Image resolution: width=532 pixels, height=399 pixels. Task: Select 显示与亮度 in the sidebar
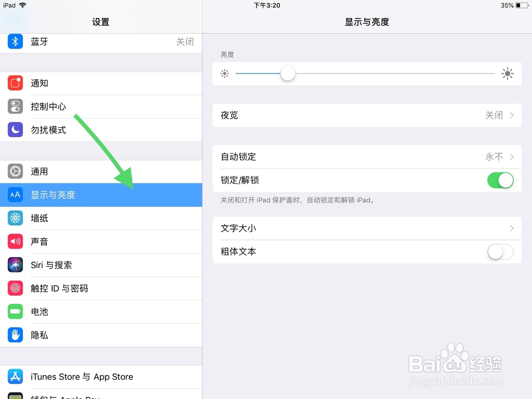click(101, 195)
